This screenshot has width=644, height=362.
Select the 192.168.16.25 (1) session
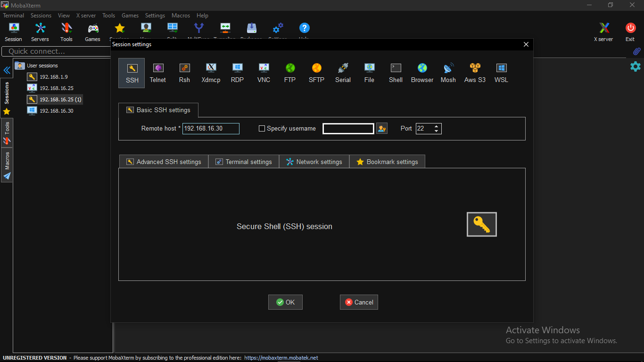click(55, 99)
